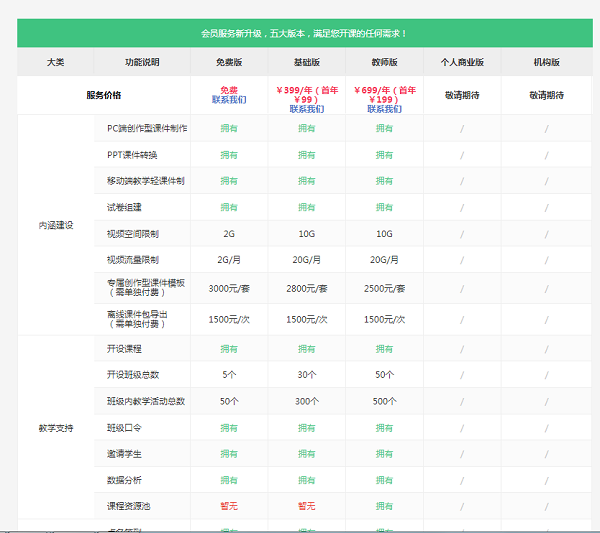Click 拥有 under 免费版 in 数据分析 row
Viewport: 600px width, 533px height.
pyautogui.click(x=229, y=480)
